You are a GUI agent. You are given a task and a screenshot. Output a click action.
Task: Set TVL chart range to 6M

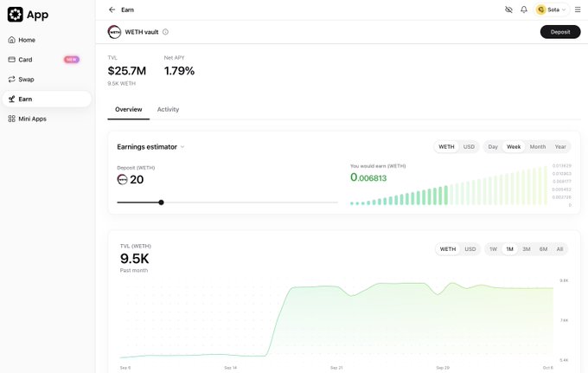tap(543, 249)
